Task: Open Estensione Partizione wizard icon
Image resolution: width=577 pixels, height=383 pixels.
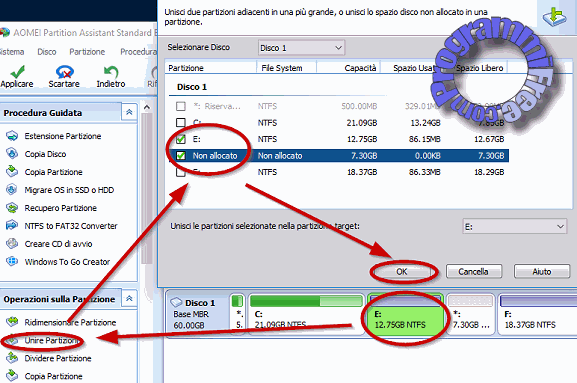Action: tap(12, 136)
